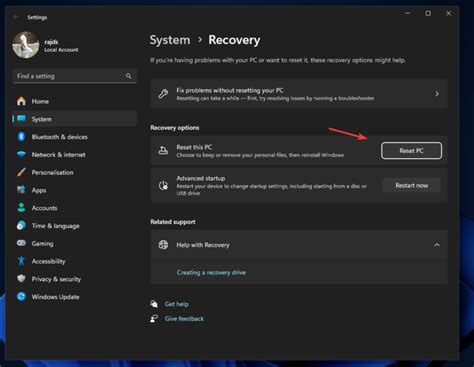Image resolution: width=474 pixels, height=367 pixels.
Task: Focus the Find a setting search box
Action: [x=74, y=76]
